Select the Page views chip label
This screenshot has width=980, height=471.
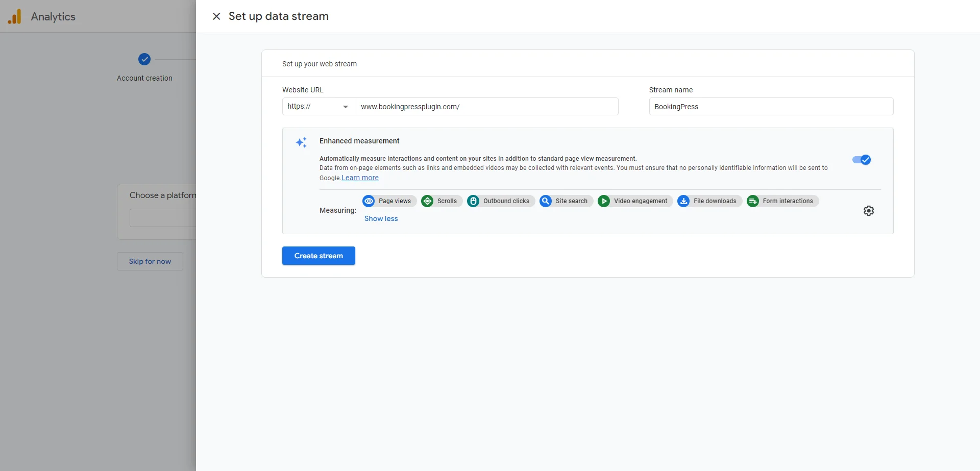[x=395, y=201]
